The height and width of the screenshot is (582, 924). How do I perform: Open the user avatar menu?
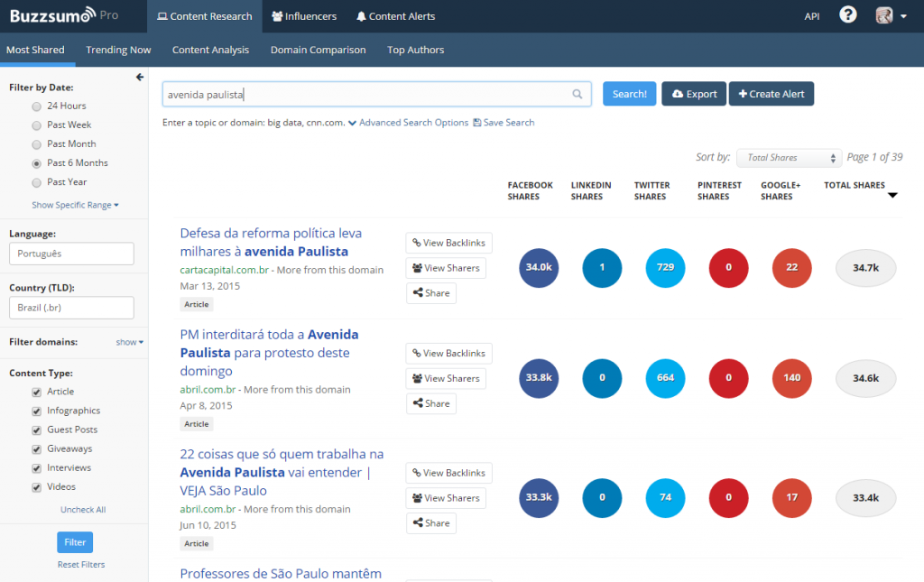(891, 15)
